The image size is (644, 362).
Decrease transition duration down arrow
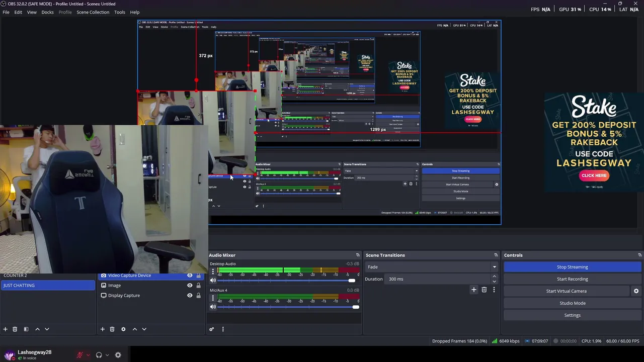(494, 282)
